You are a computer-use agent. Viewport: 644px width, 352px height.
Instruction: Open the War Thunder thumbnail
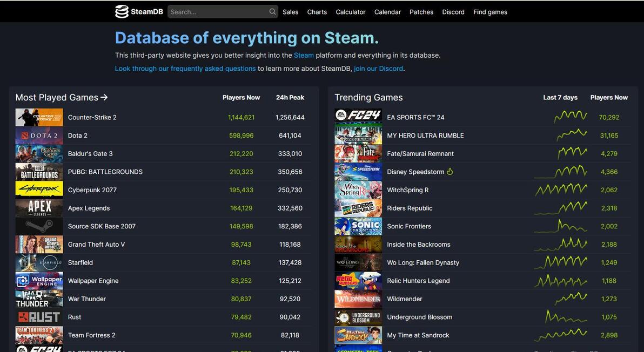pos(39,299)
